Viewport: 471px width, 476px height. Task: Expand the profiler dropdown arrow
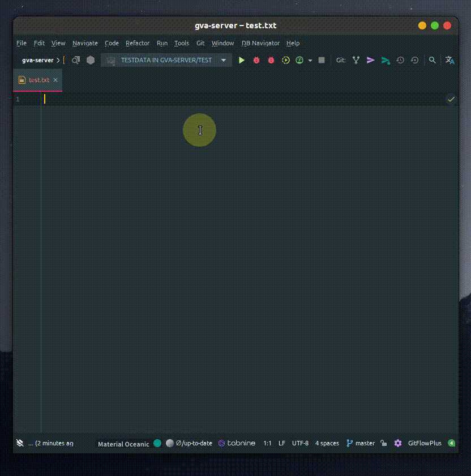310,61
